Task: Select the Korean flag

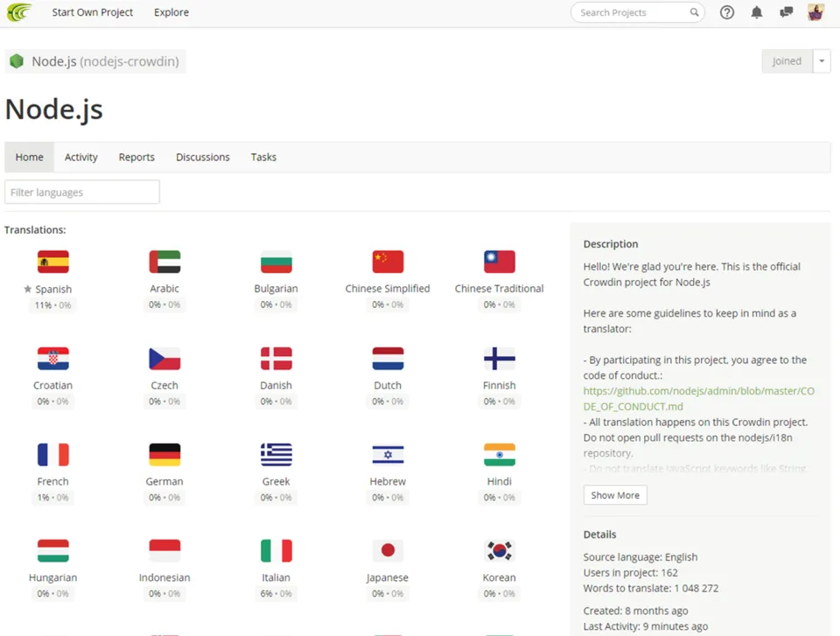Action: click(x=500, y=551)
